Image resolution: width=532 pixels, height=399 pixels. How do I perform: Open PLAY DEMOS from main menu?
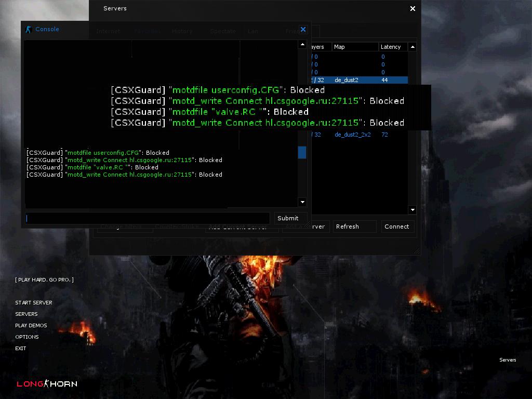point(31,325)
